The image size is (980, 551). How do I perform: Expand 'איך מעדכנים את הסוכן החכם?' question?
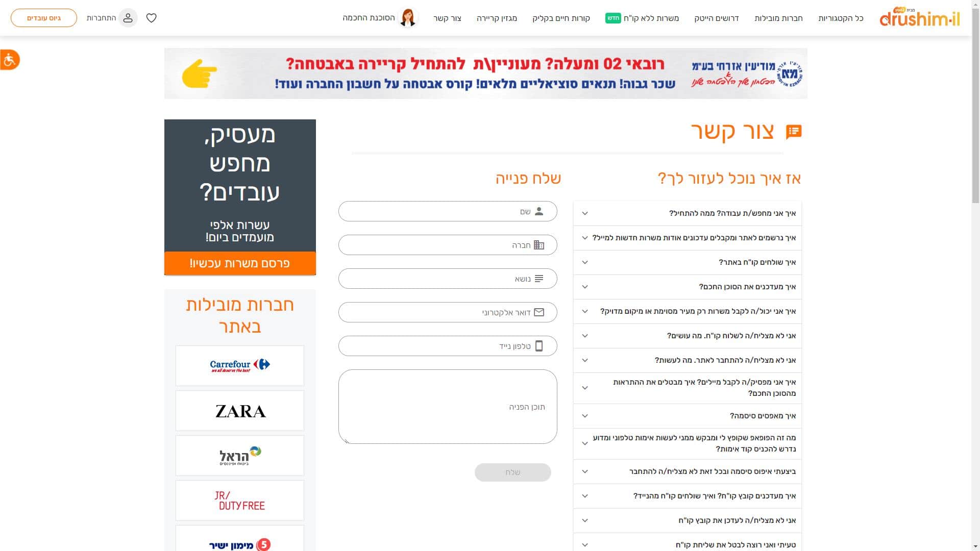coord(688,287)
